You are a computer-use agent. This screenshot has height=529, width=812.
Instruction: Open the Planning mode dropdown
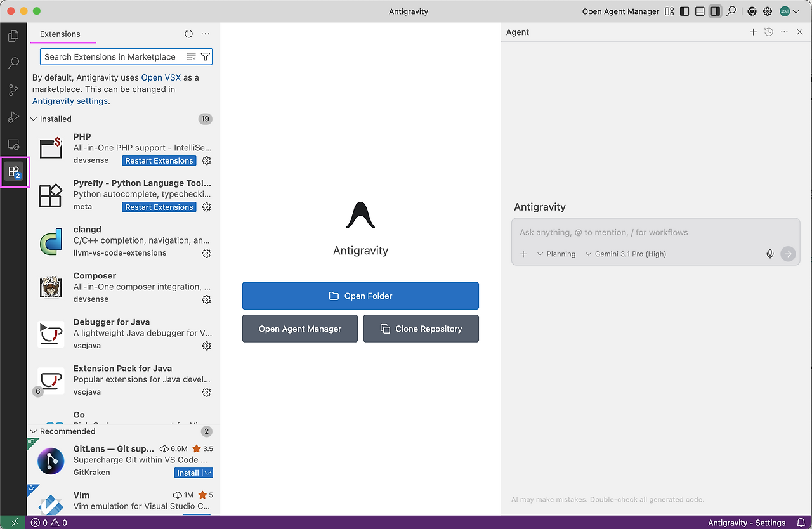[556, 254]
